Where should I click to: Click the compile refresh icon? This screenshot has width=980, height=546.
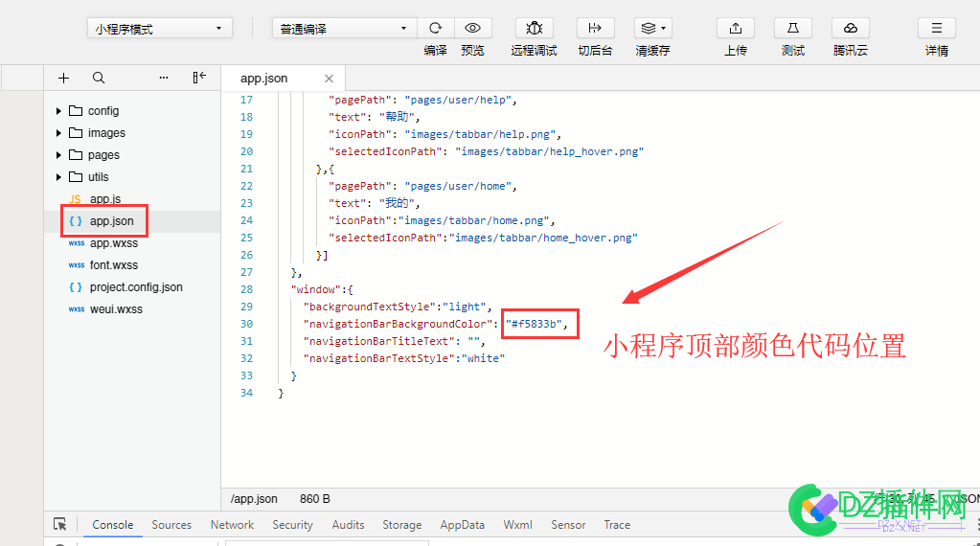click(x=436, y=28)
